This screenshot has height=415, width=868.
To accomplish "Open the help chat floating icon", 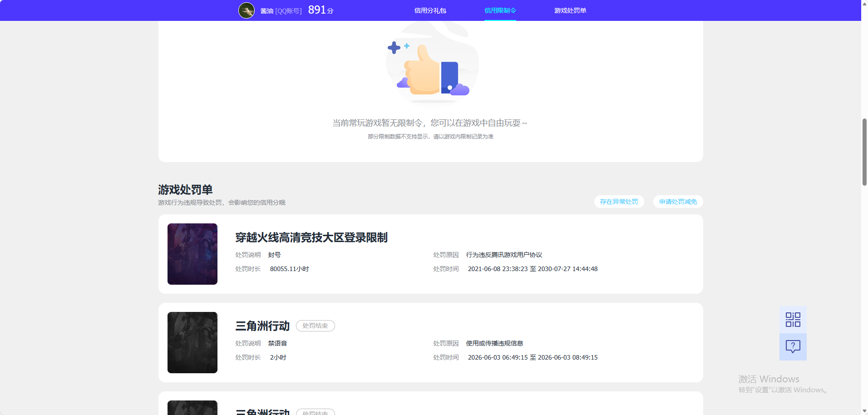I will point(793,347).
